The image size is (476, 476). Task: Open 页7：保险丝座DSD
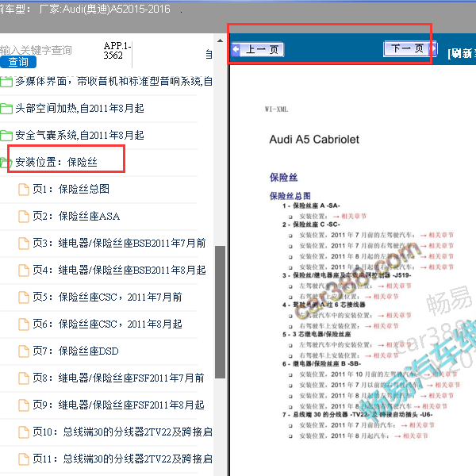point(75,351)
